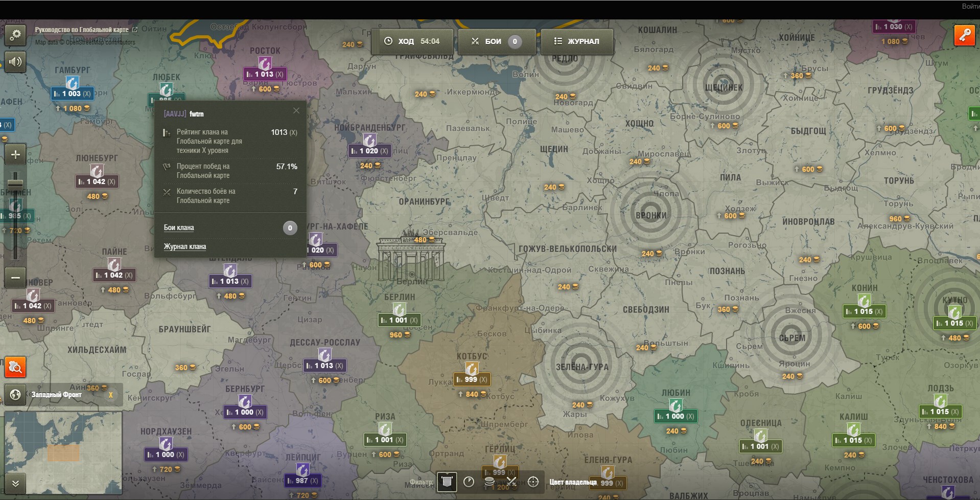The width and height of the screenshot is (980, 500).
Task: Click the Любин clan emblem
Action: tap(675, 405)
